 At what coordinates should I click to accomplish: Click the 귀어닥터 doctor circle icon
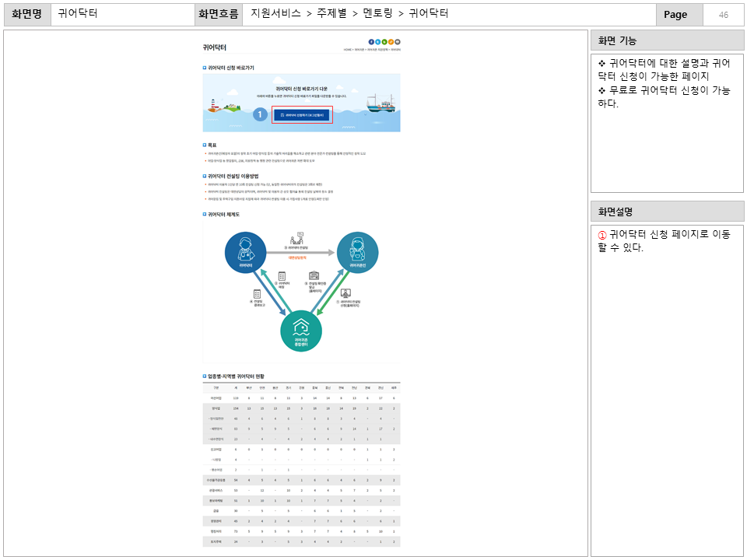point(245,251)
